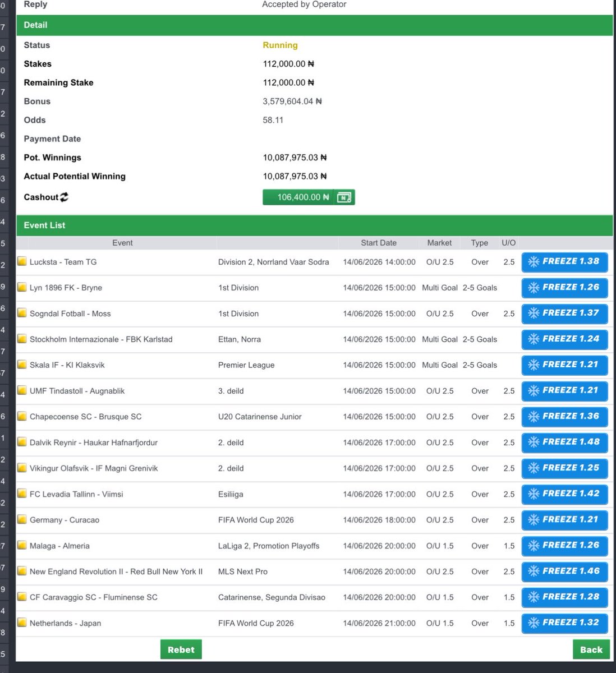
Task: Freeze Skala IF - KI Klaksvik selection
Action: [x=564, y=365]
